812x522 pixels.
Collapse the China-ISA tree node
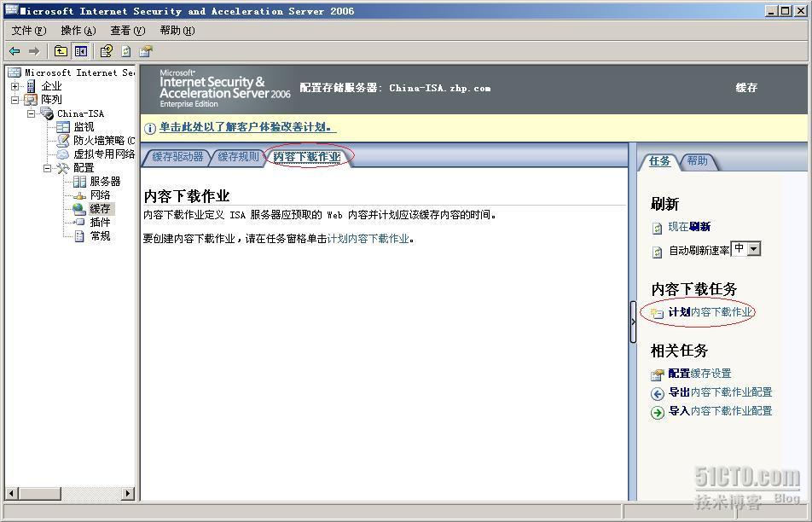click(x=32, y=113)
